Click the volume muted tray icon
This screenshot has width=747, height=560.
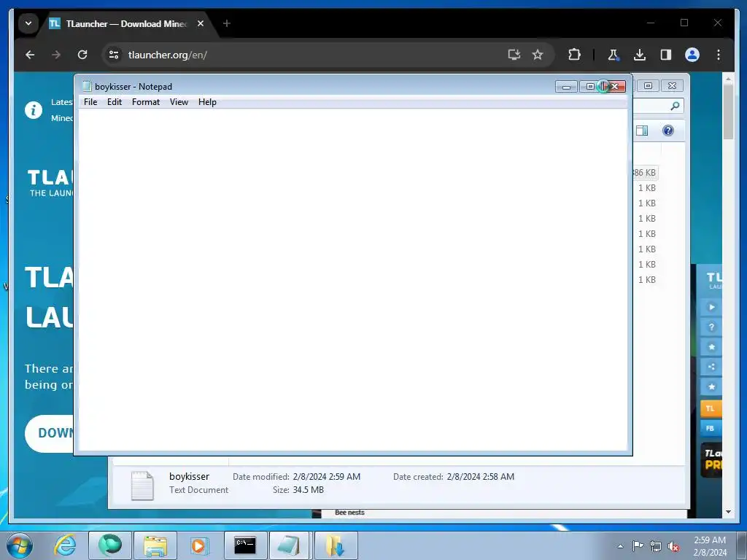pos(673,546)
